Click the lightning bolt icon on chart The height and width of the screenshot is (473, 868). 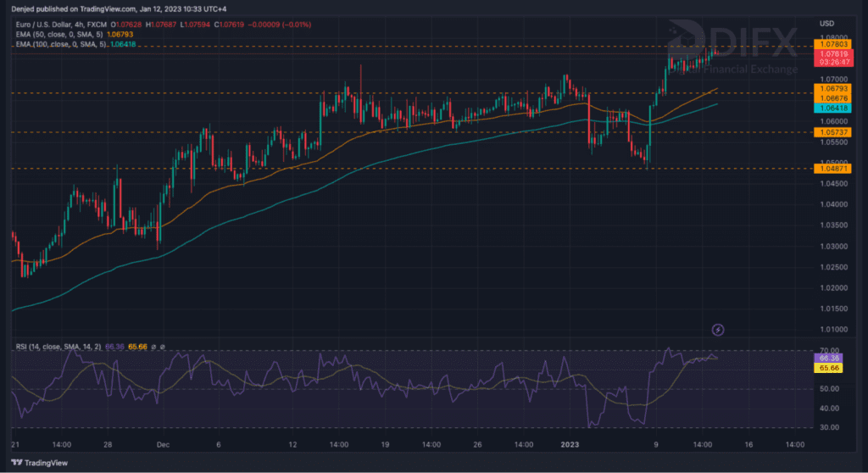pyautogui.click(x=718, y=329)
